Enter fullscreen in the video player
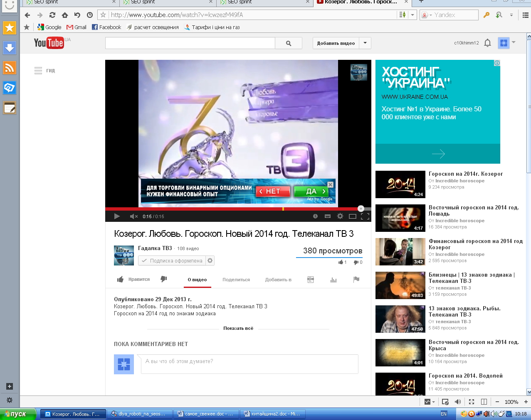This screenshot has width=531, height=420. tap(365, 216)
